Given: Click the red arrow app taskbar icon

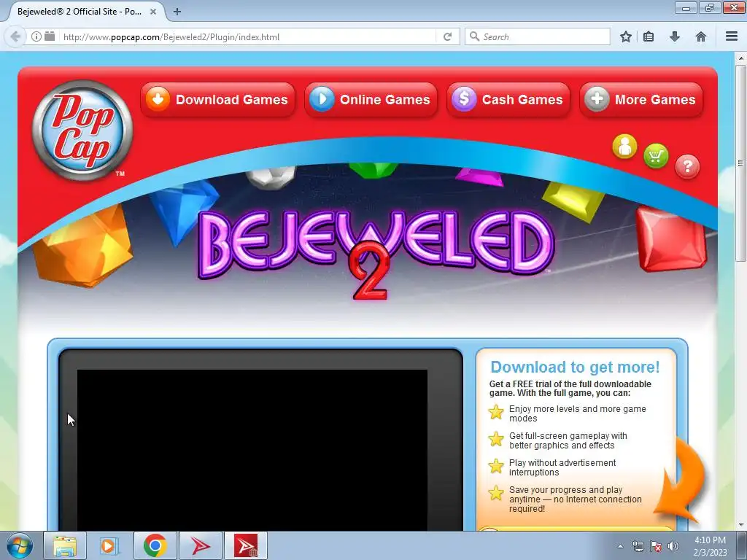Looking at the screenshot, I should coord(200,545).
